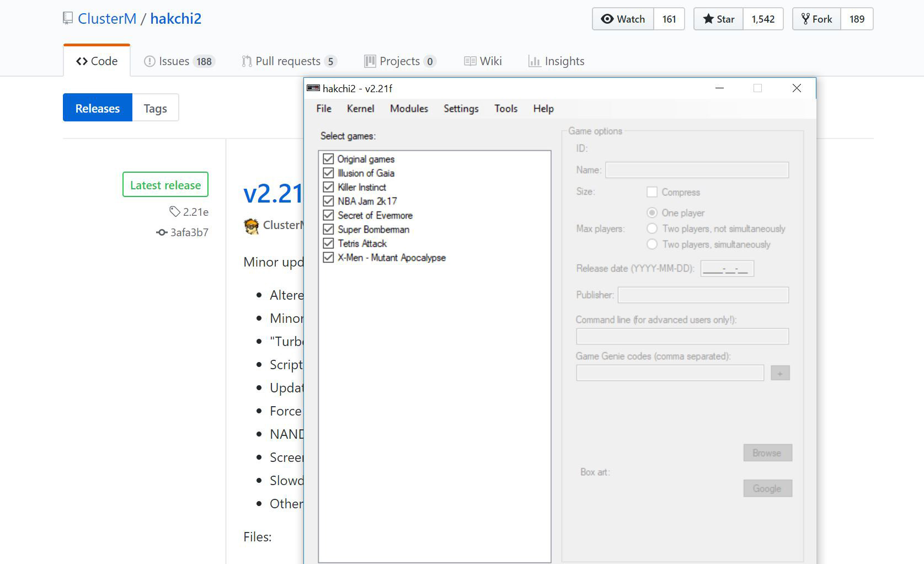Click the 1,542 stargazers count

click(x=763, y=19)
